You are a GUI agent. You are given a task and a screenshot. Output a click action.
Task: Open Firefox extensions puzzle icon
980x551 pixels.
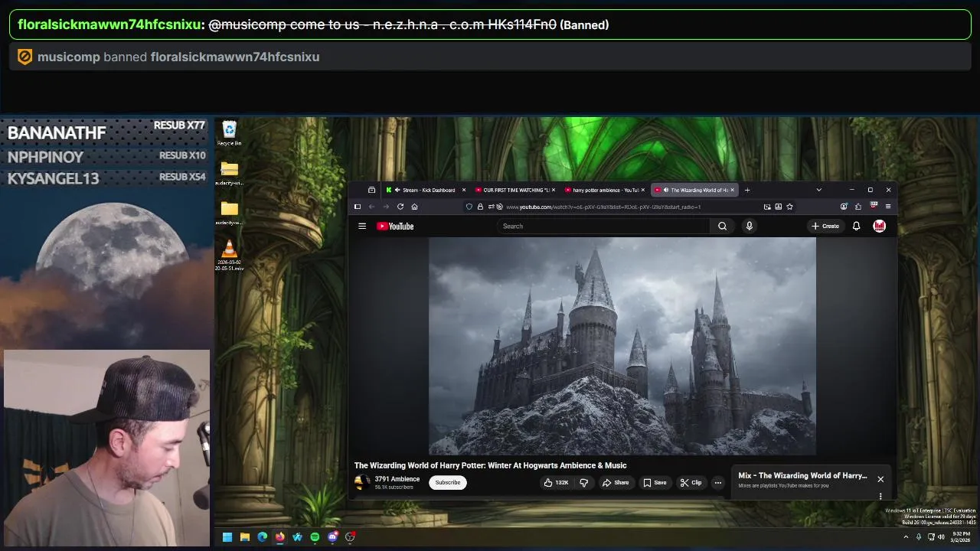[x=857, y=207]
